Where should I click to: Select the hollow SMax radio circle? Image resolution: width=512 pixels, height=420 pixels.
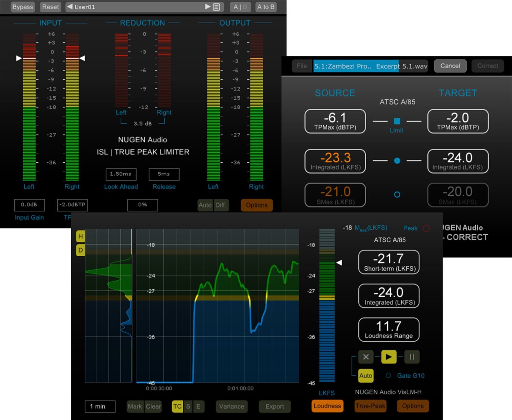pyautogui.click(x=397, y=195)
